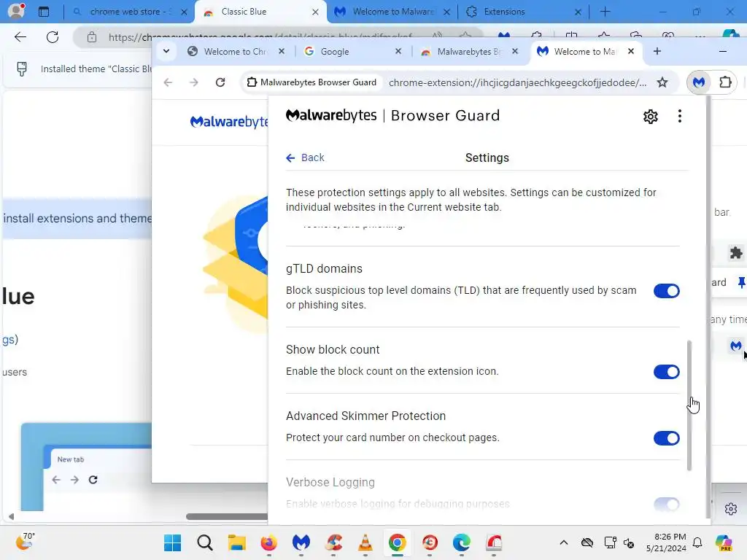This screenshot has width=747, height=560.
Task: Click the Edge horizontal scrollbar thumb
Action: point(227,517)
